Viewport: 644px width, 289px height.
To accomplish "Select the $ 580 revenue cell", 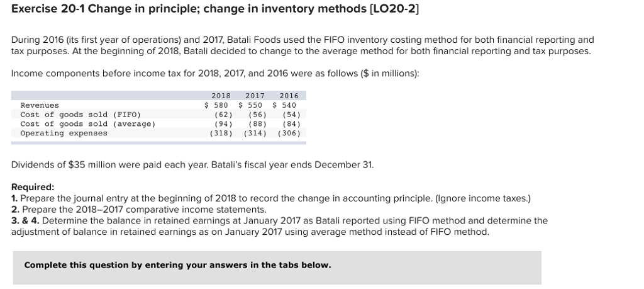I will coord(216,105).
